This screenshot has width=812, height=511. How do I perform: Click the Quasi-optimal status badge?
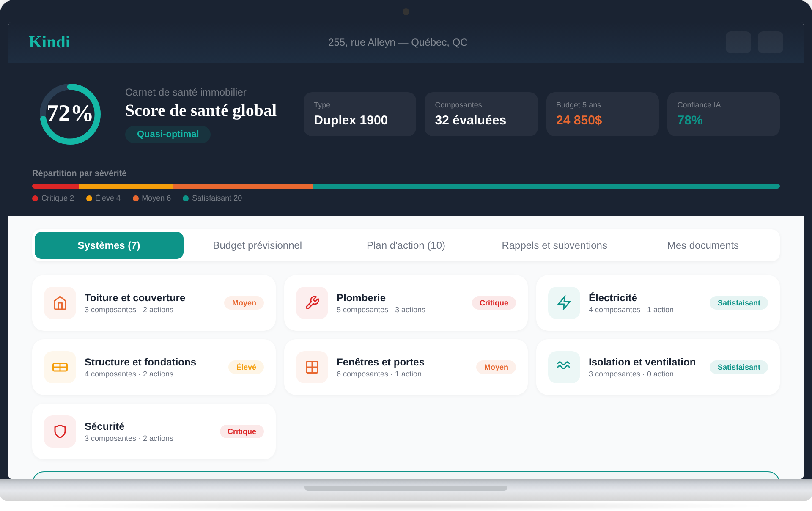(x=167, y=134)
